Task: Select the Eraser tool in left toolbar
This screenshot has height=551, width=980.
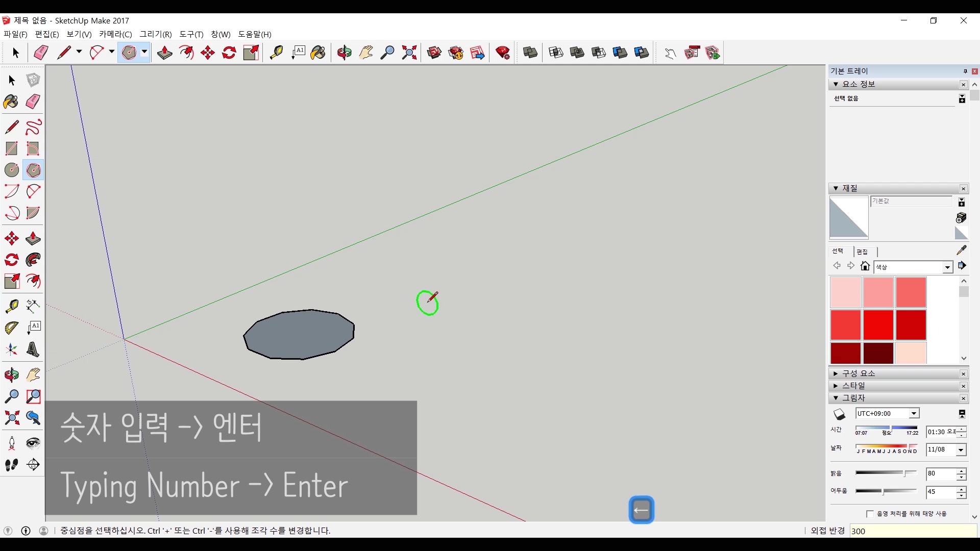Action: click(x=33, y=101)
